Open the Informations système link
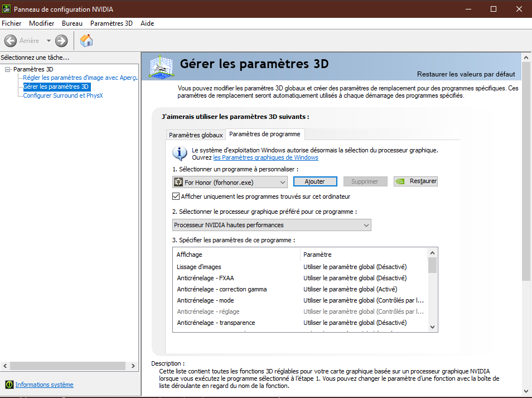Image resolution: width=532 pixels, height=398 pixels. [x=44, y=385]
